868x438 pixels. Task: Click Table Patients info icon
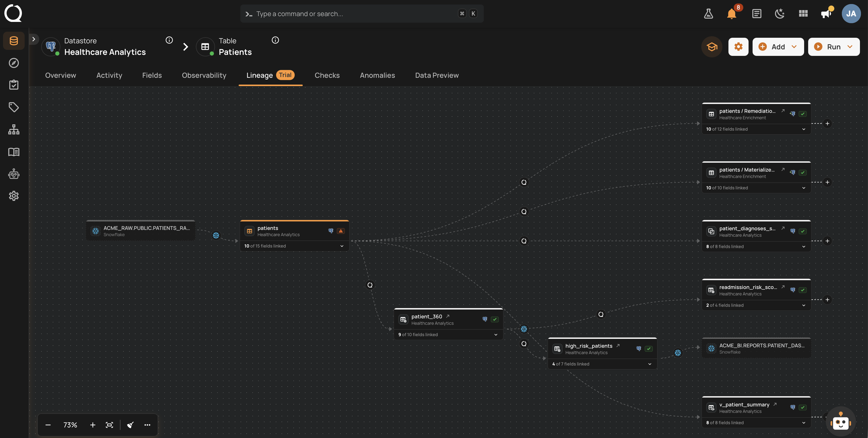click(x=275, y=40)
